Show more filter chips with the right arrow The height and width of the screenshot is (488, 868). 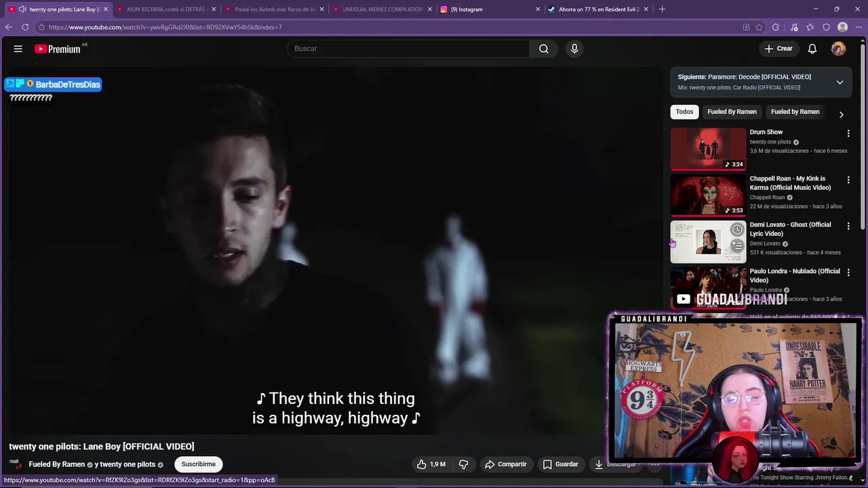[x=841, y=115]
